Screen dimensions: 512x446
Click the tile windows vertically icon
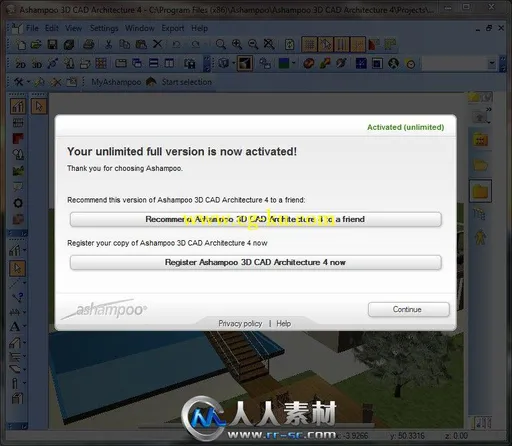click(x=169, y=63)
